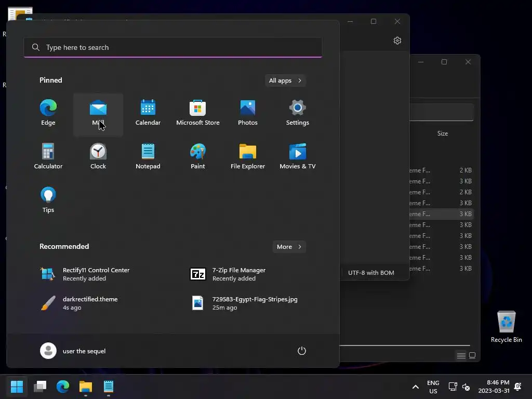Switch to Notepad on the taskbar
532x399 pixels.
(x=108, y=386)
